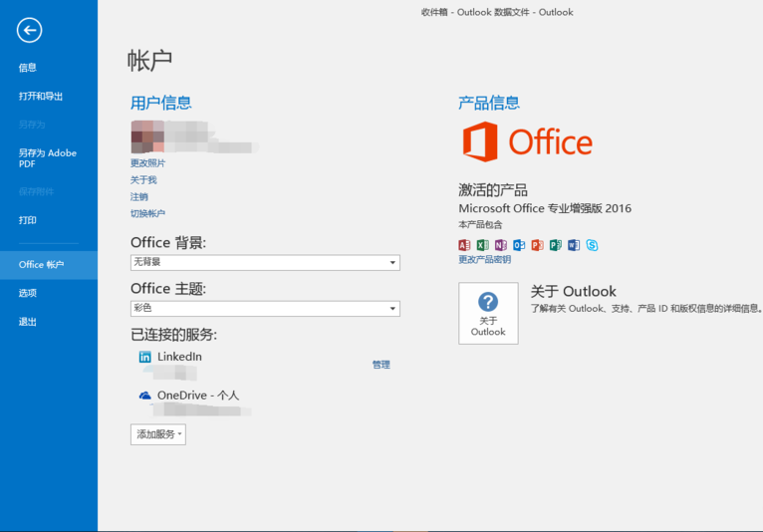
Task: Click the blurred user profile photo
Action: (147, 136)
